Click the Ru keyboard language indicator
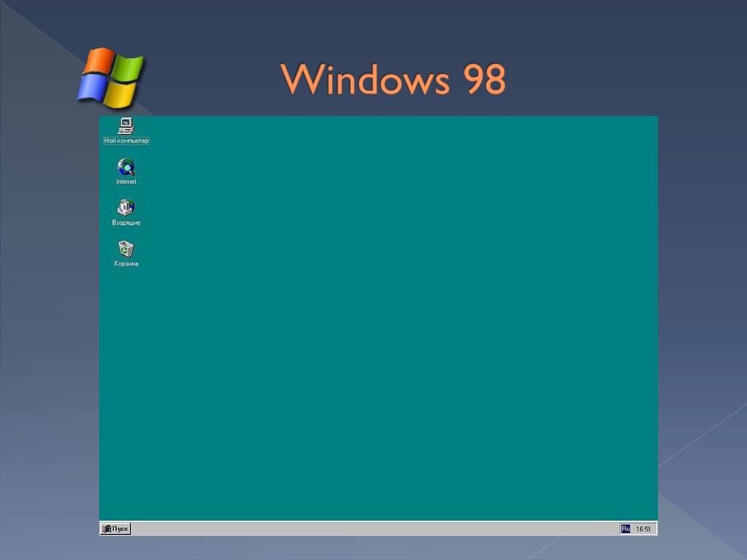Screen dimensions: 747x560 tap(625, 529)
